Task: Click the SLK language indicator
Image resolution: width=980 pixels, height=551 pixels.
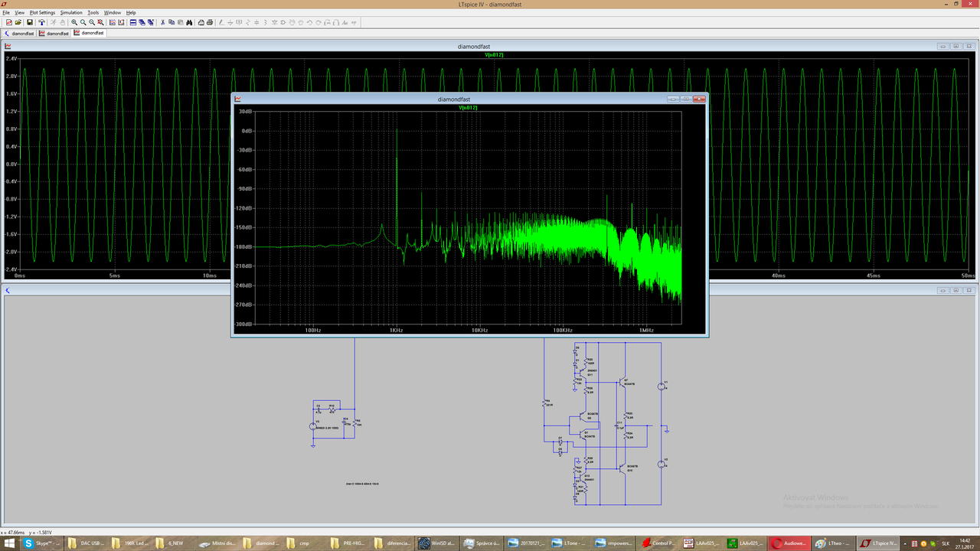Action: coord(945,543)
